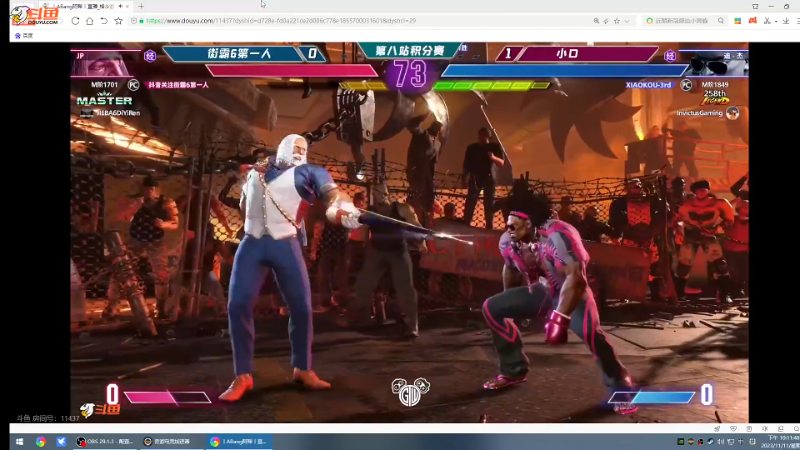Open the browser skin/shirt icon in title bar
Viewport: 800px width, 450px height.
click(755, 6)
